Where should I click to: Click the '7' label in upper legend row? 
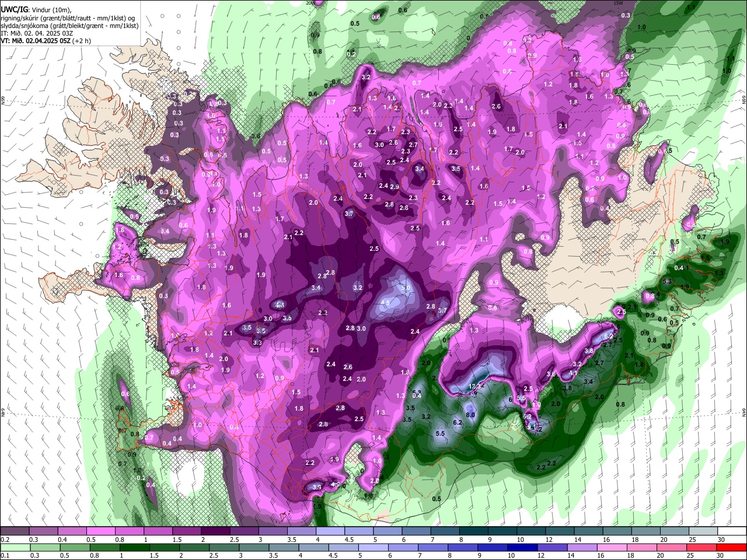(x=432, y=540)
